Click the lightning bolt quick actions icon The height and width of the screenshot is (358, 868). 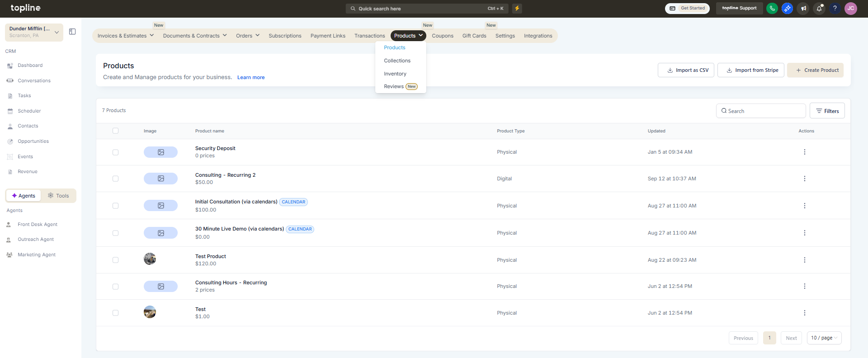point(517,8)
